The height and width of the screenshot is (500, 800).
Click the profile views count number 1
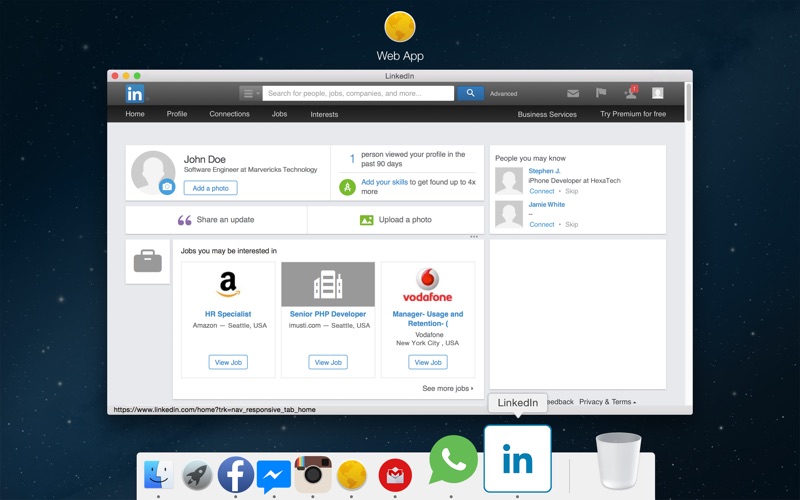pyautogui.click(x=352, y=159)
